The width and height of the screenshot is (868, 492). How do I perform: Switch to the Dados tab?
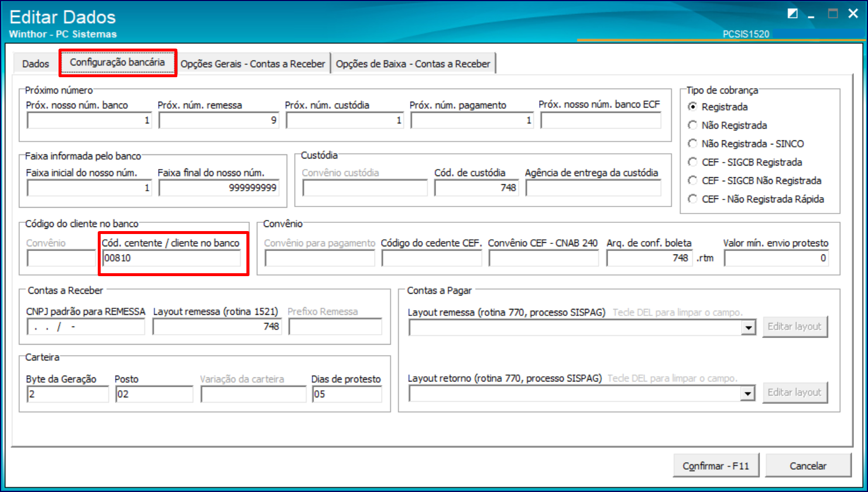click(x=36, y=64)
